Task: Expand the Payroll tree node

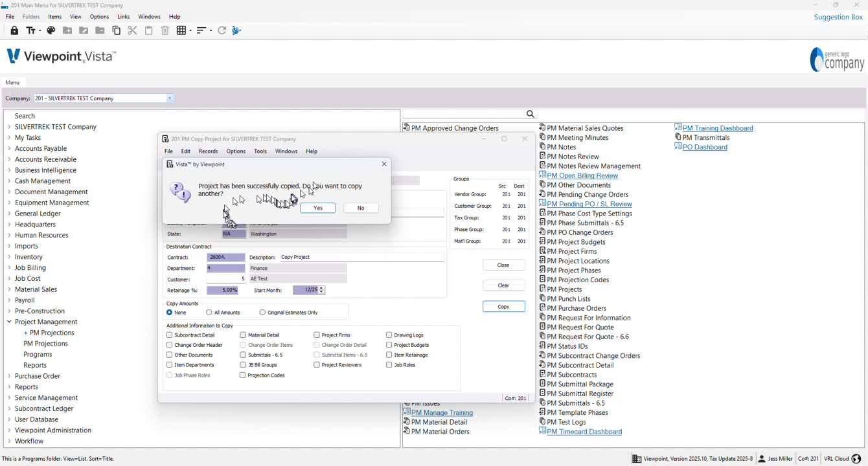Action: pyautogui.click(x=9, y=301)
